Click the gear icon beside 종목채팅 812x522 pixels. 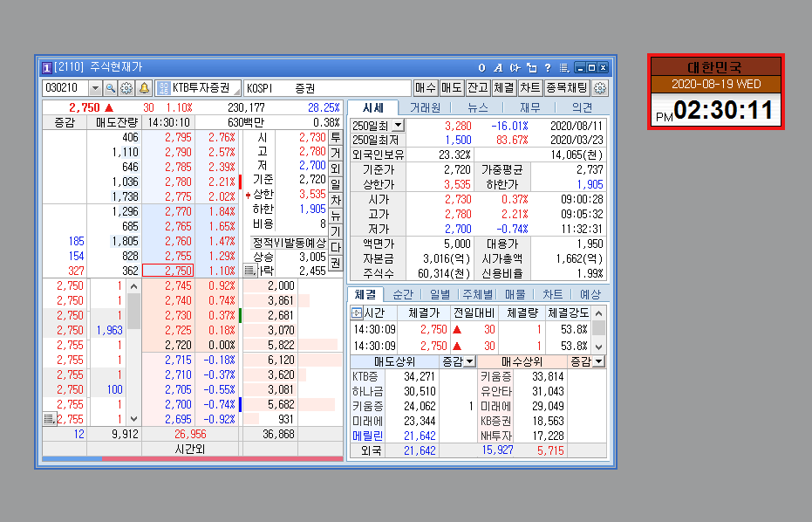(600, 88)
